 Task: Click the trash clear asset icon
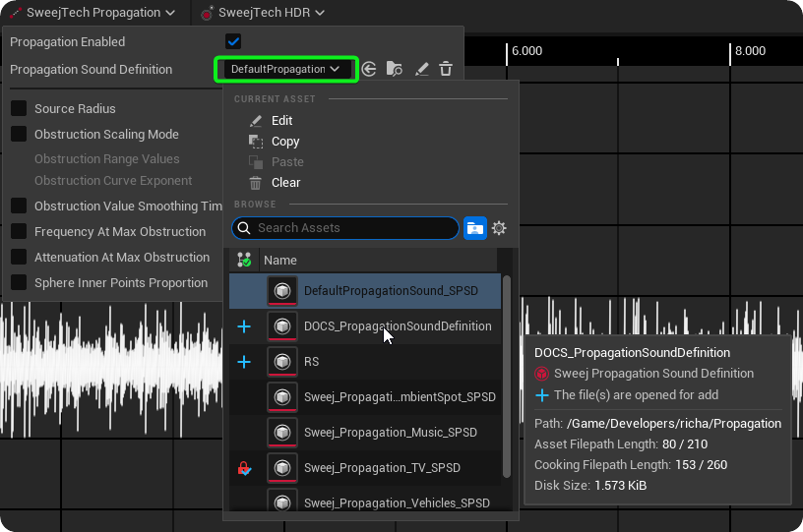pyautogui.click(x=446, y=69)
